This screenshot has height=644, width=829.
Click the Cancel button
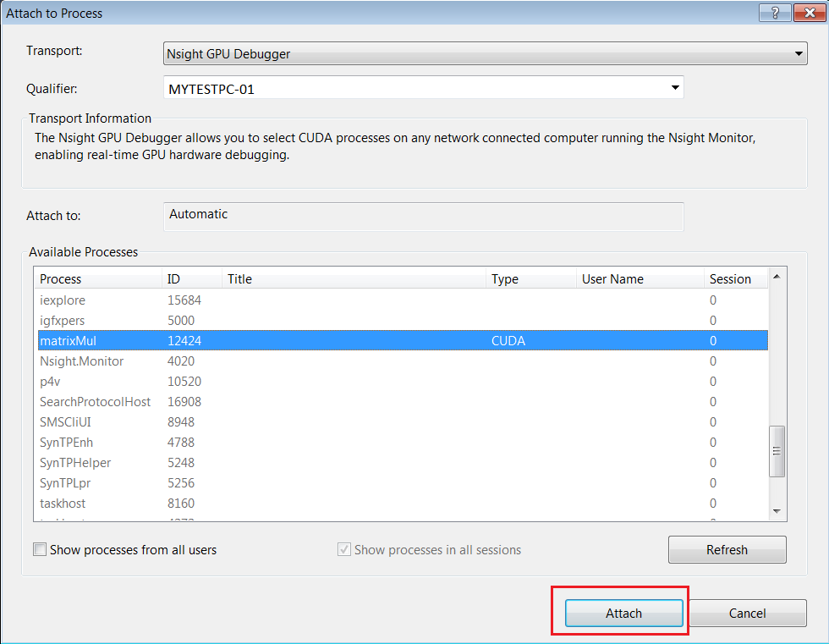coord(747,614)
